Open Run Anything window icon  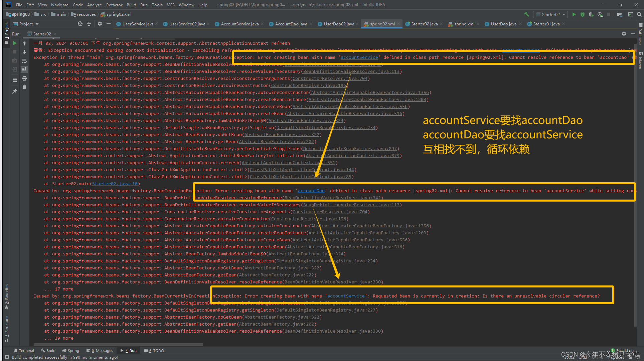(631, 14)
